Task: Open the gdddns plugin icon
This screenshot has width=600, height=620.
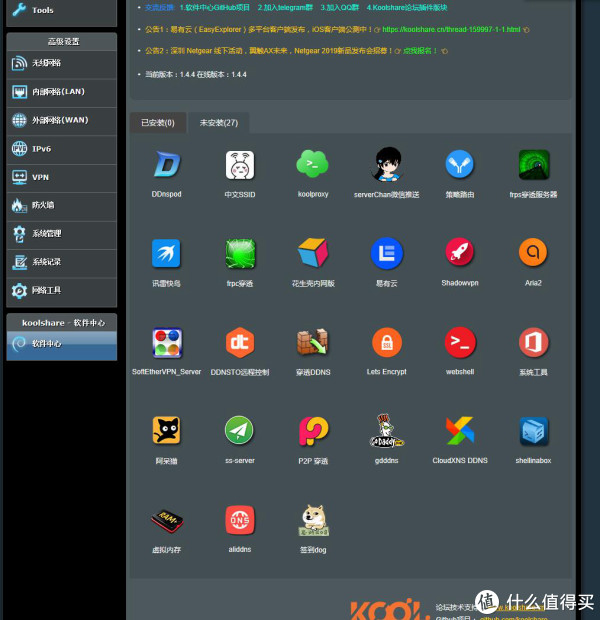Action: click(386, 431)
